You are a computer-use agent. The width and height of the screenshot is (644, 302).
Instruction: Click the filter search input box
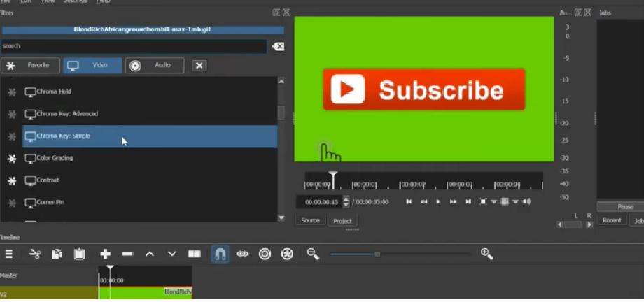134,46
